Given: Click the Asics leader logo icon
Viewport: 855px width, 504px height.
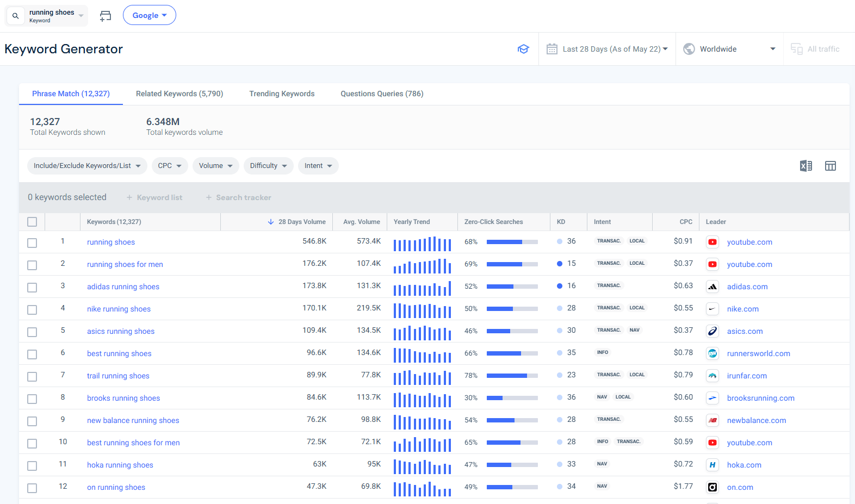Looking at the screenshot, I should click(712, 331).
